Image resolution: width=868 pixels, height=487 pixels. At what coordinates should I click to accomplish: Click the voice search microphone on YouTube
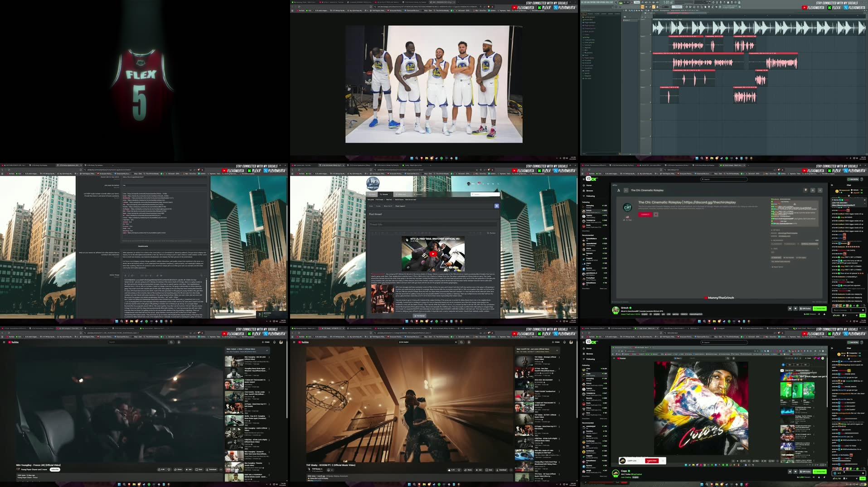pyautogui.click(x=179, y=342)
